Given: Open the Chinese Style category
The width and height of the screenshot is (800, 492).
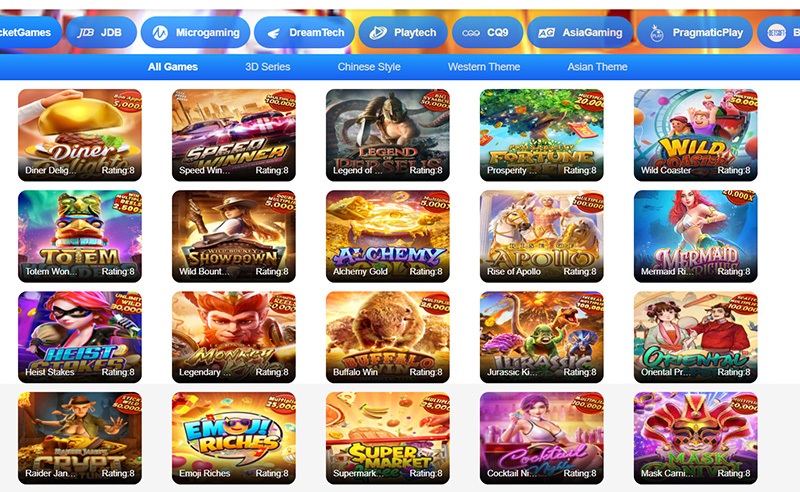Looking at the screenshot, I should pyautogui.click(x=369, y=67).
